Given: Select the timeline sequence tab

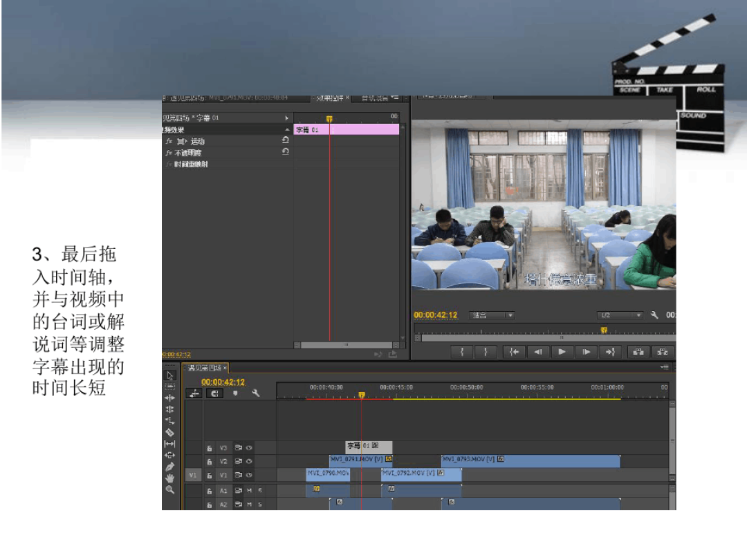Looking at the screenshot, I should coord(206,368).
